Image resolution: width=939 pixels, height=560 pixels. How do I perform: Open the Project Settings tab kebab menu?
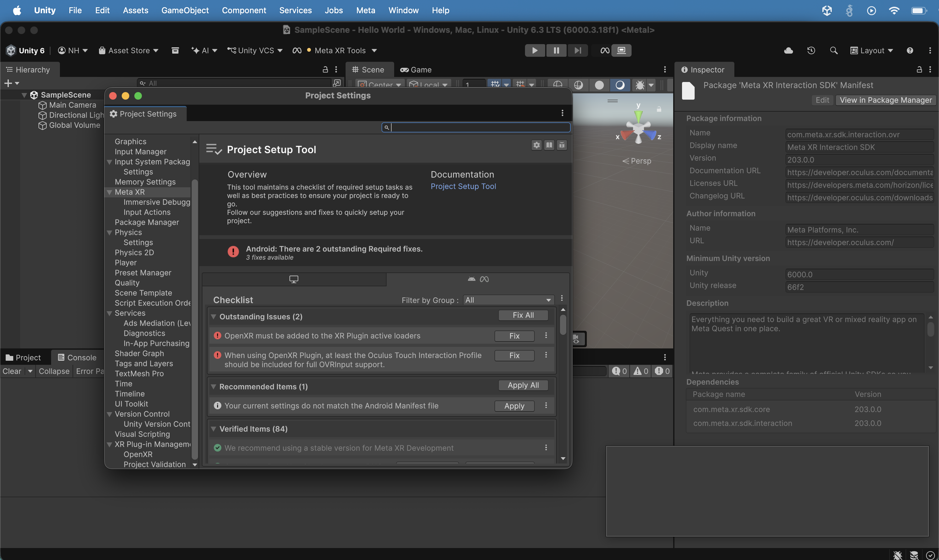(x=562, y=113)
